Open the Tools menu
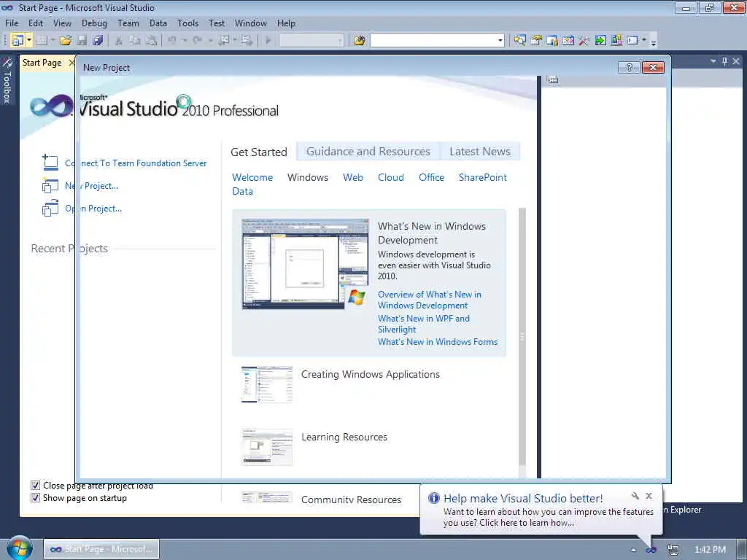The image size is (747, 560). click(187, 23)
